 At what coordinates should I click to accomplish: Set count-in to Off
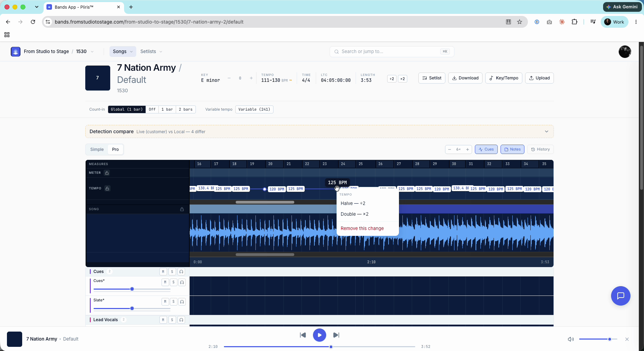click(x=152, y=110)
